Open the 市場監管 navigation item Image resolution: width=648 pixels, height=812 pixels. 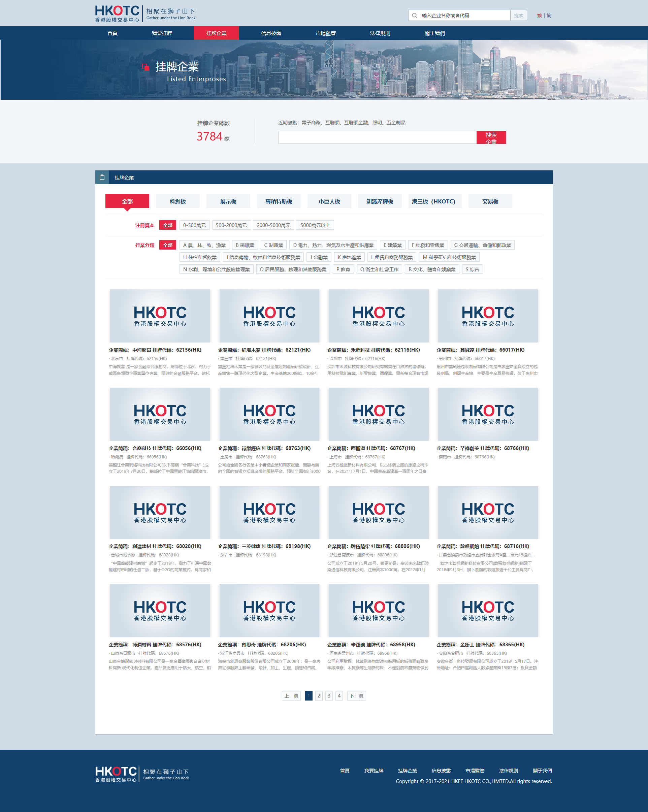[326, 33]
